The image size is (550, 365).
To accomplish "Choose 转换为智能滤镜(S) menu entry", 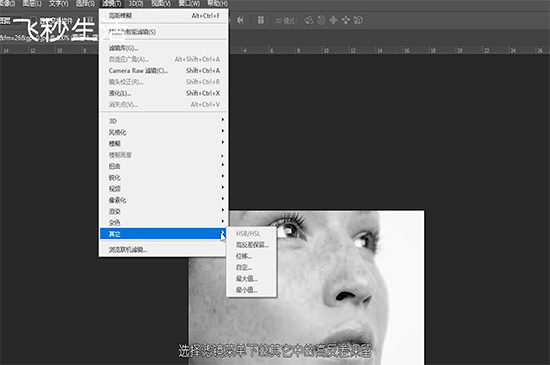I will (163, 32).
